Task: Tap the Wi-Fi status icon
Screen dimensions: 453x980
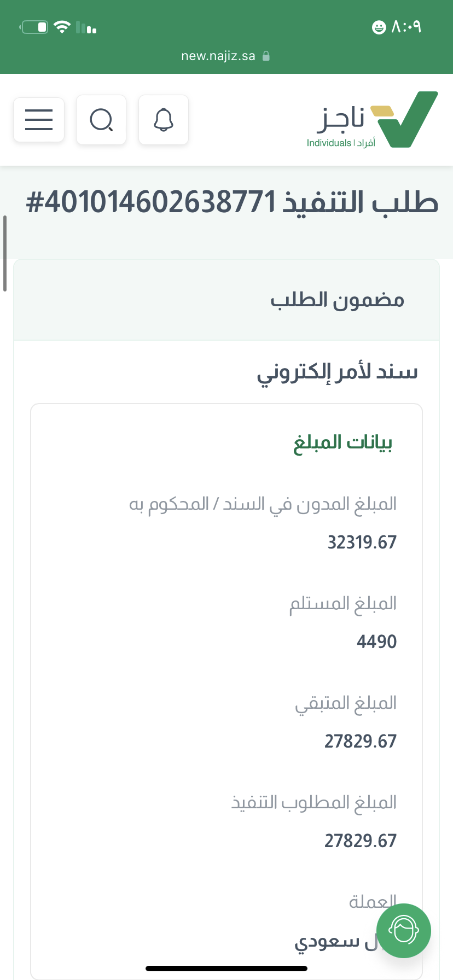Action: tap(62, 27)
